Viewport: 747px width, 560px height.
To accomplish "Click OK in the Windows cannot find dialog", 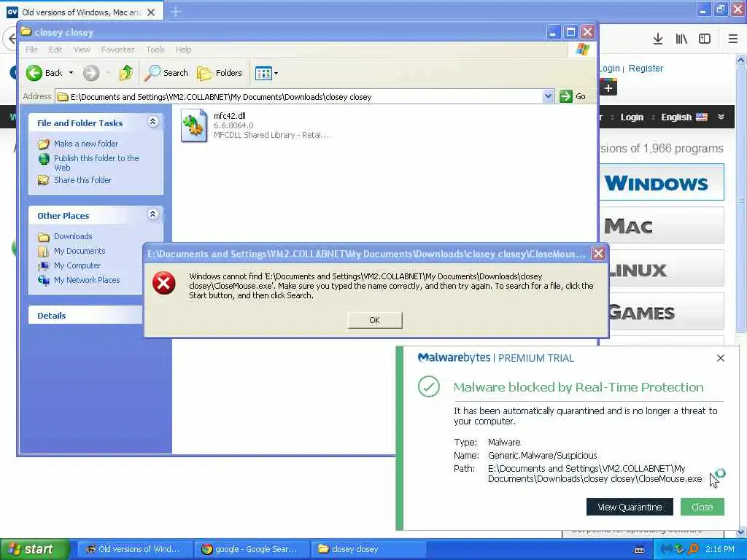I will 375,320.
